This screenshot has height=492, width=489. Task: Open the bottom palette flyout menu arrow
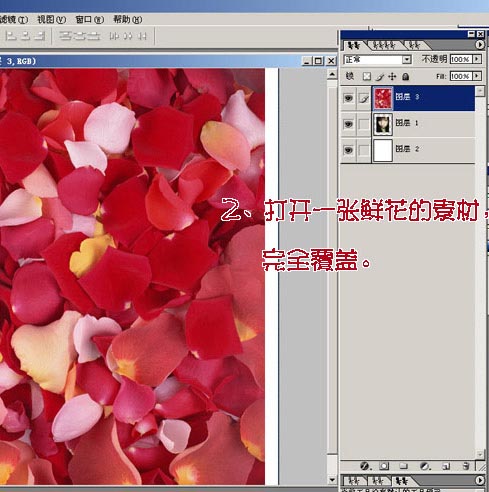point(479,480)
